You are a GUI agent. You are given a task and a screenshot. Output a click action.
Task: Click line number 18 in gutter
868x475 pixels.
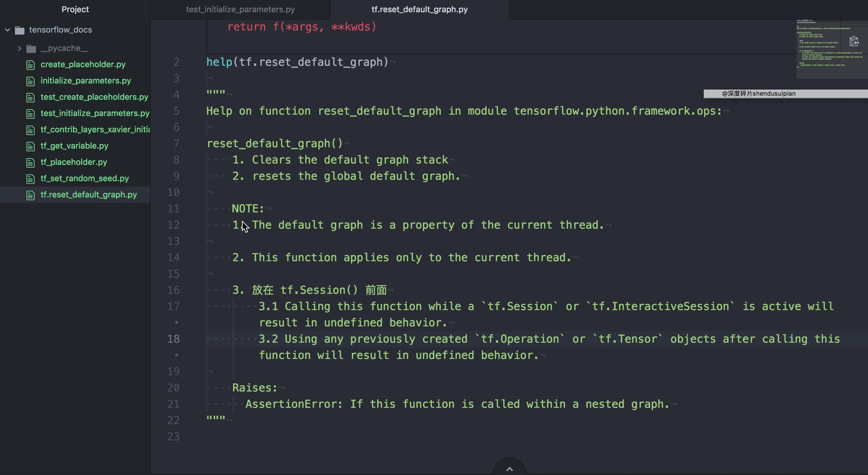[x=173, y=339]
